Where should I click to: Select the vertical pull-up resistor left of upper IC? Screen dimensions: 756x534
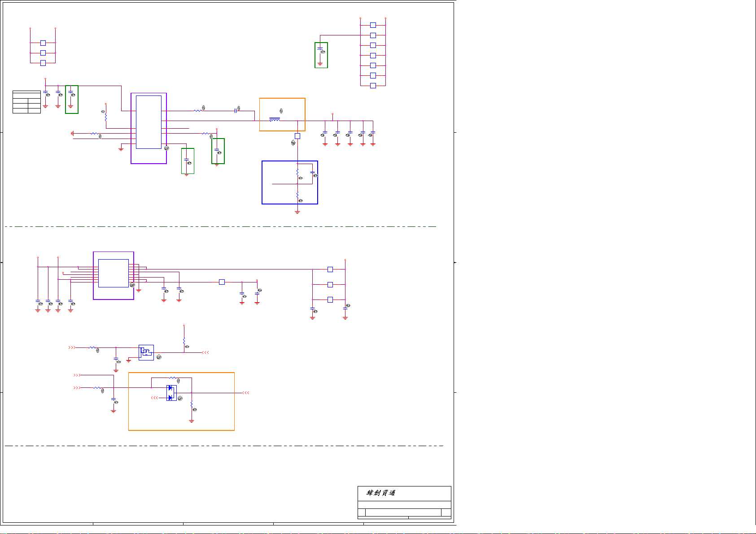105,116
